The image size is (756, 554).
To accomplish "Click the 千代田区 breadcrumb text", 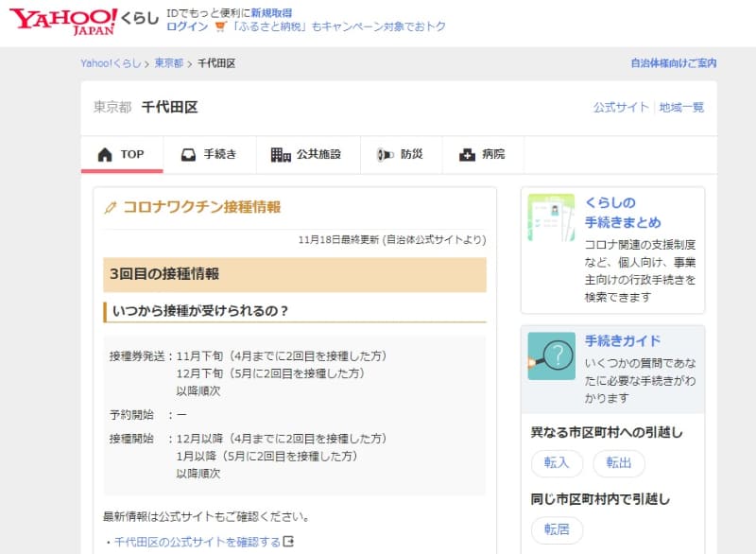I will (x=216, y=63).
